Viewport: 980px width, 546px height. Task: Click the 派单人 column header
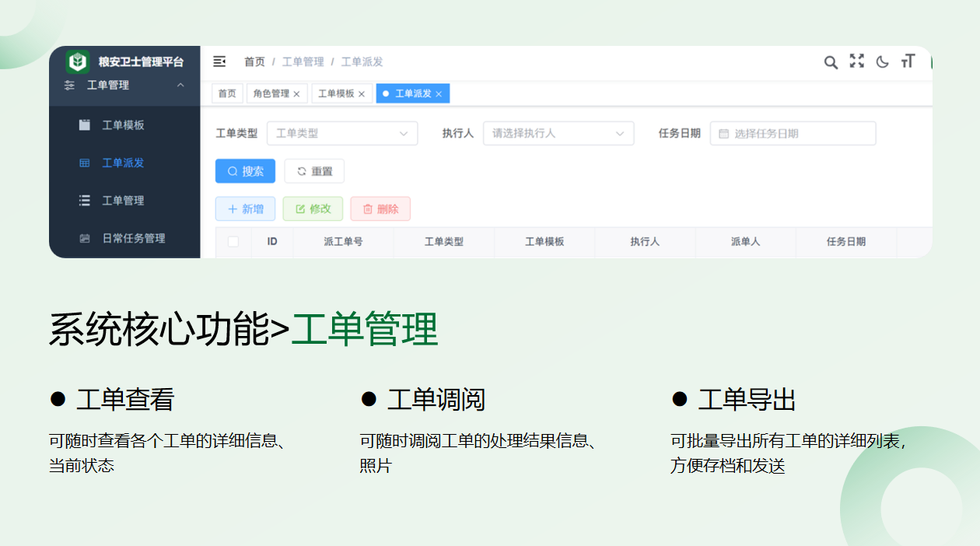click(x=745, y=242)
